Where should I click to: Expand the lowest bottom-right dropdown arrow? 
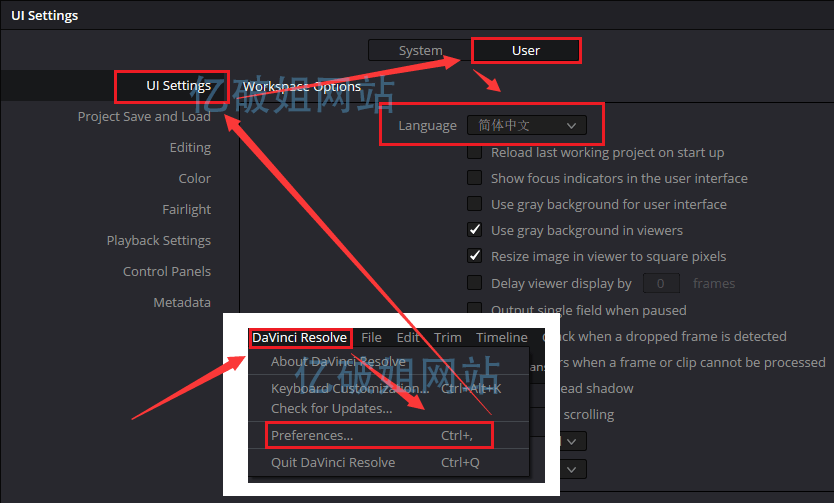click(x=572, y=470)
